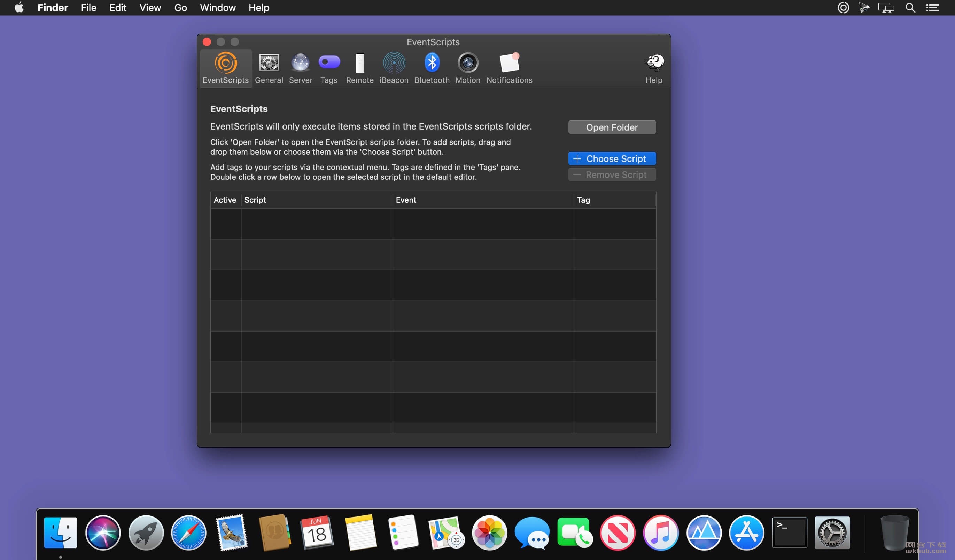The image size is (955, 560).
Task: Open the Window menu
Action: (218, 8)
